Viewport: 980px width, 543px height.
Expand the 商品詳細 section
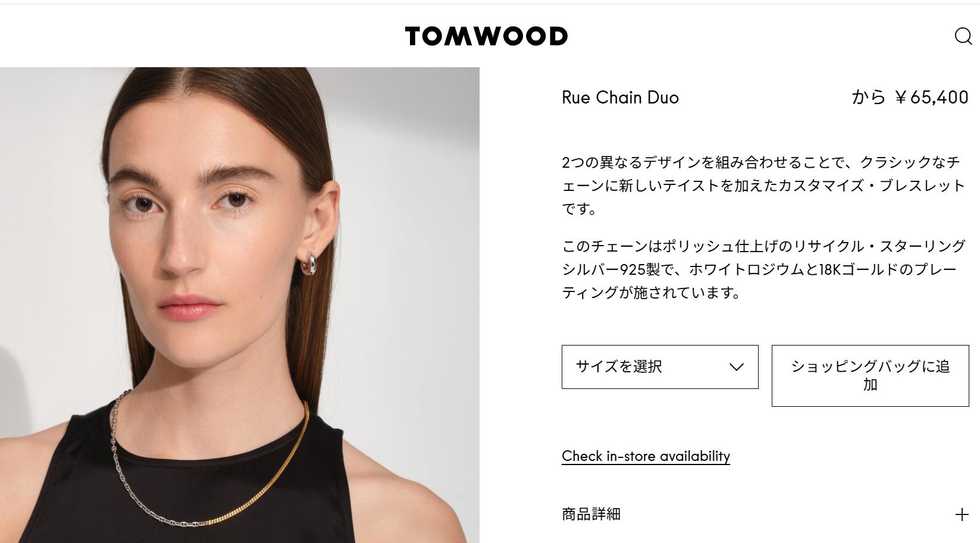point(765,514)
